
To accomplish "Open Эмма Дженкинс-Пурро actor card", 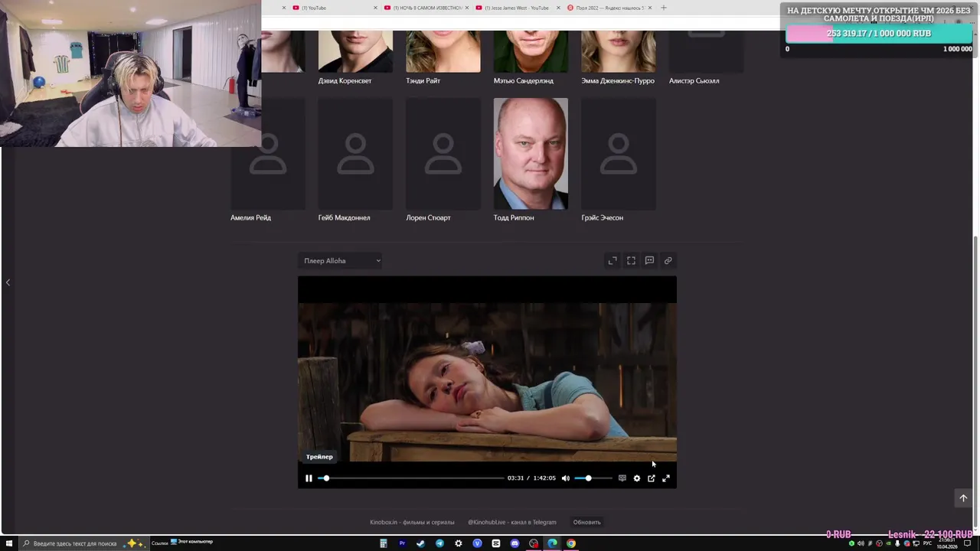I will coord(619,57).
